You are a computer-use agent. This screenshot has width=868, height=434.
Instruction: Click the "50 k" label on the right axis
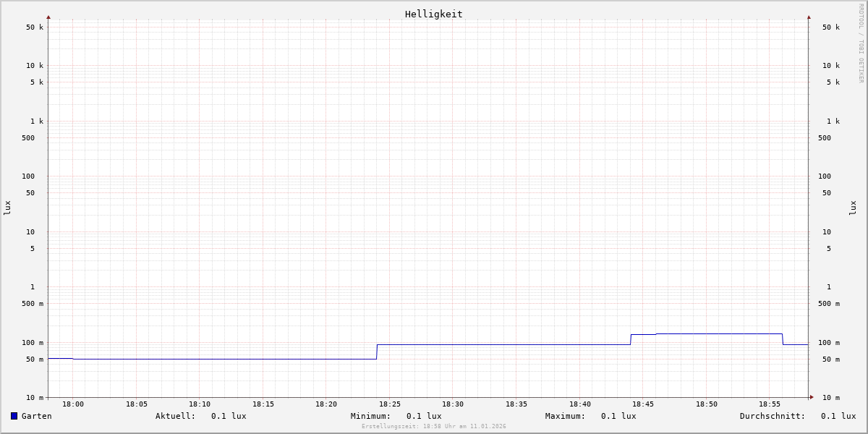pos(831,27)
